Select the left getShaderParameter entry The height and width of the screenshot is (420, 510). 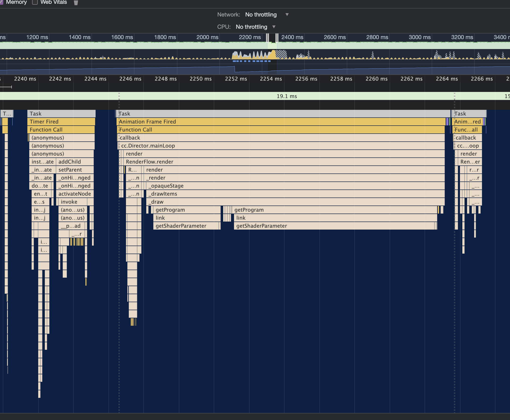click(186, 226)
